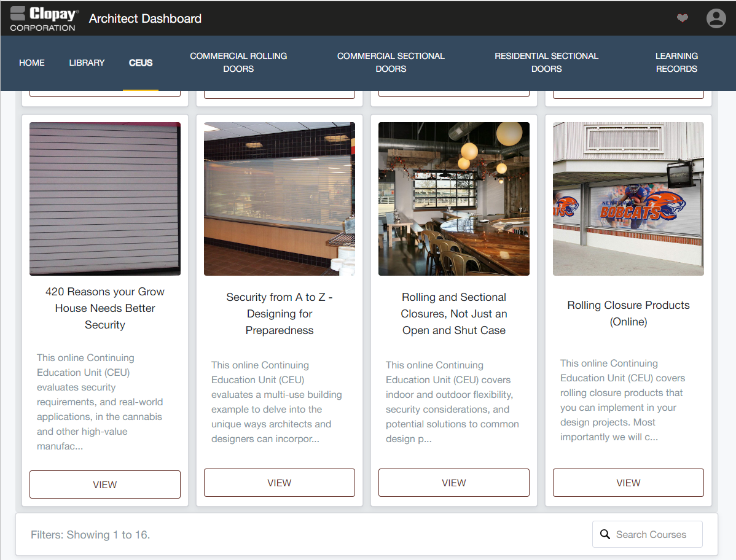Click the Security from A to Z title

[280, 314]
